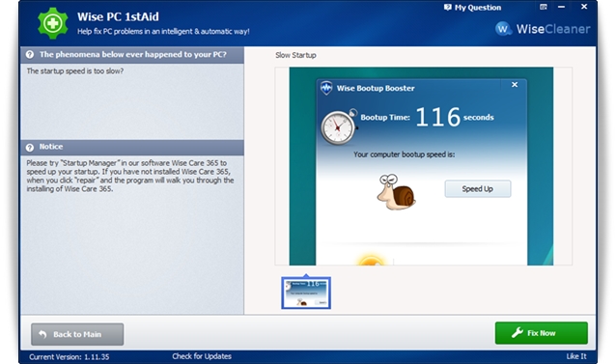
Task: Click the stopwatch clock icon in preview
Action: (338, 126)
